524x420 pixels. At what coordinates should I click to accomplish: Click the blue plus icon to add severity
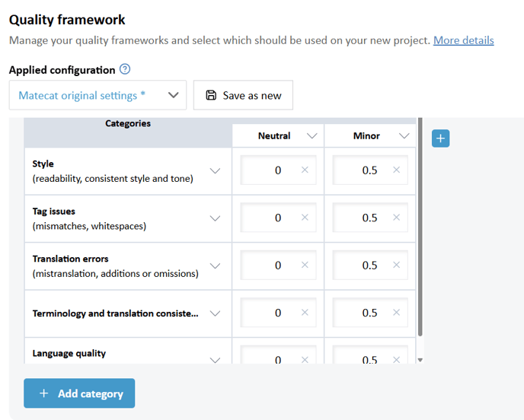pos(440,138)
